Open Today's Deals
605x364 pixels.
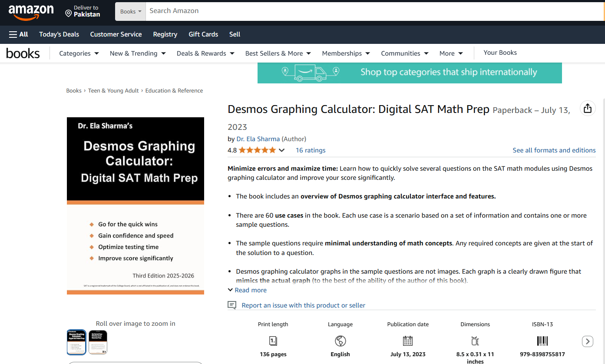click(x=59, y=34)
